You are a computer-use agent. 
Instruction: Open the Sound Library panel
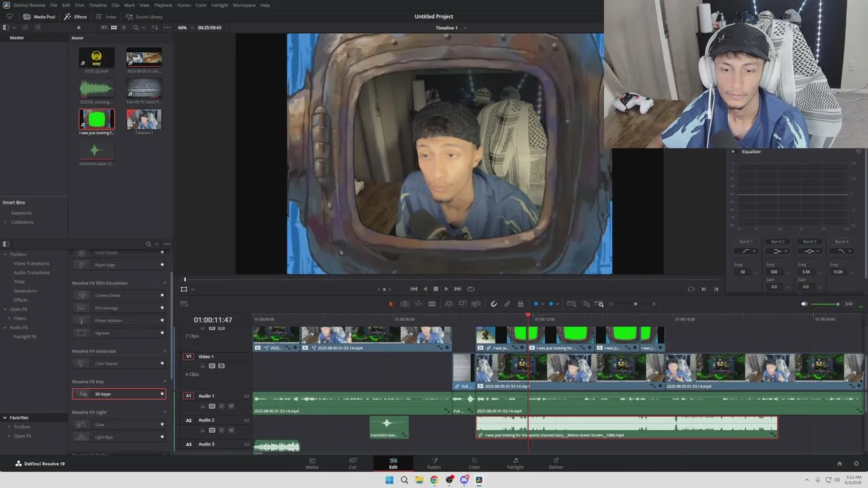tap(144, 16)
